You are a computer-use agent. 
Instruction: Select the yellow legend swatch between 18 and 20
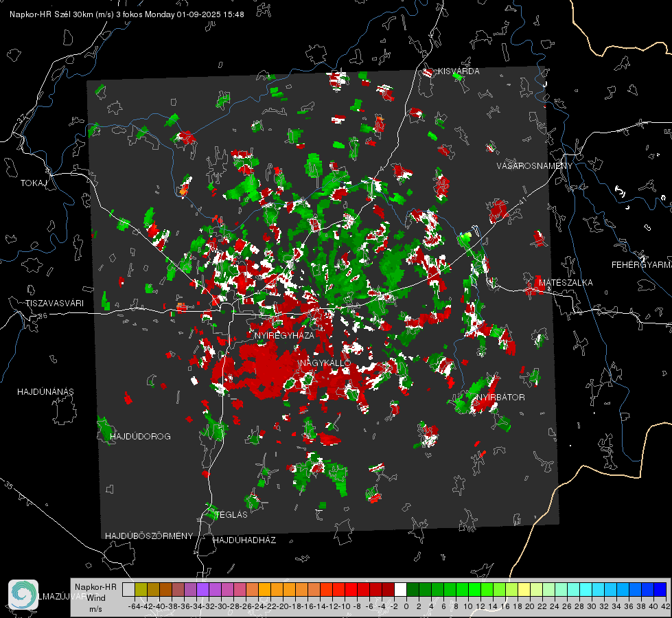(524, 590)
